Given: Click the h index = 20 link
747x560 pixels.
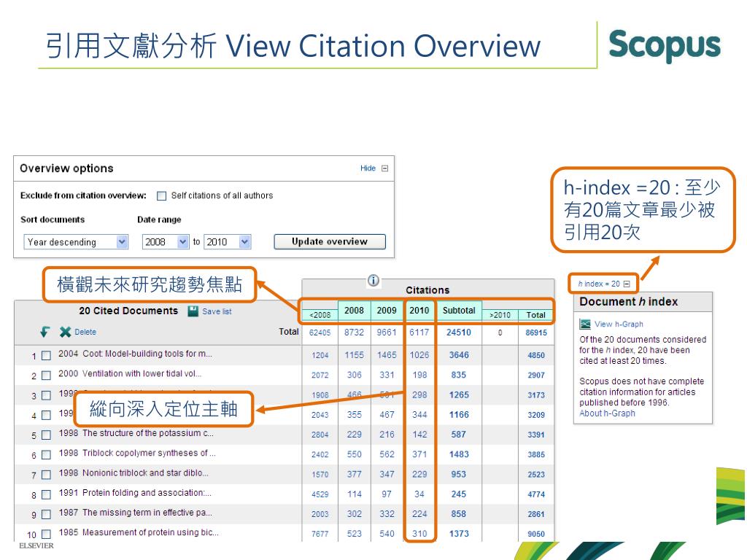Looking at the screenshot, I should [599, 284].
